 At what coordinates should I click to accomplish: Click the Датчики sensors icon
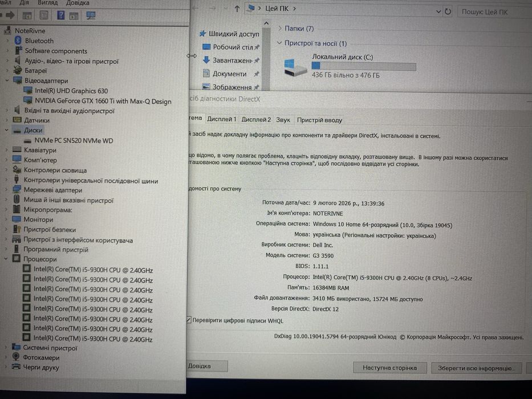coord(17,120)
